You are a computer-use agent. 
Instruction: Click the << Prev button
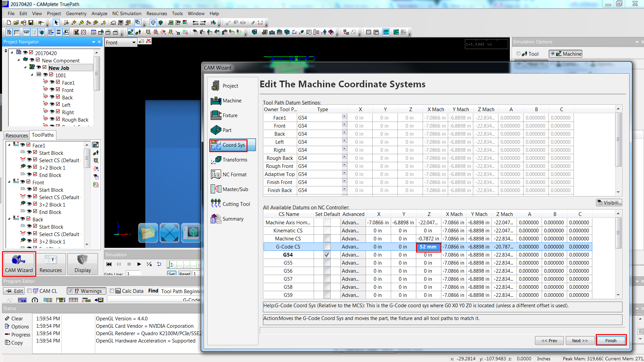click(x=549, y=341)
